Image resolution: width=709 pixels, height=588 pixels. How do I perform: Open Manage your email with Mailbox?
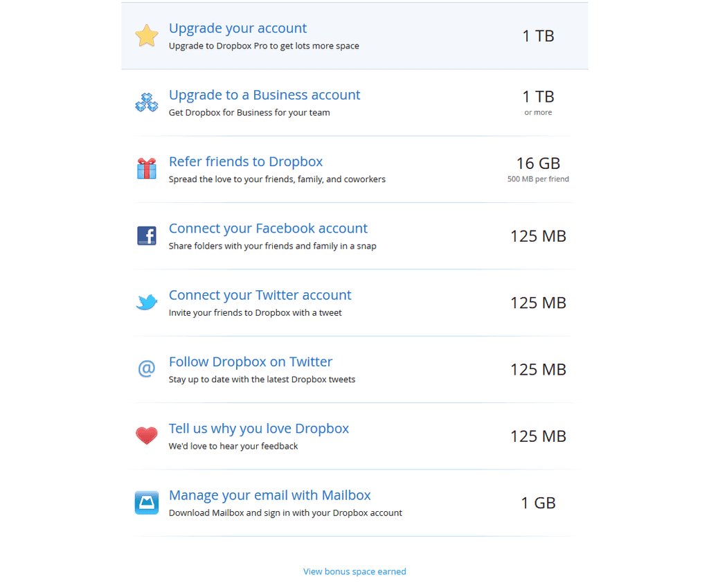tap(269, 495)
